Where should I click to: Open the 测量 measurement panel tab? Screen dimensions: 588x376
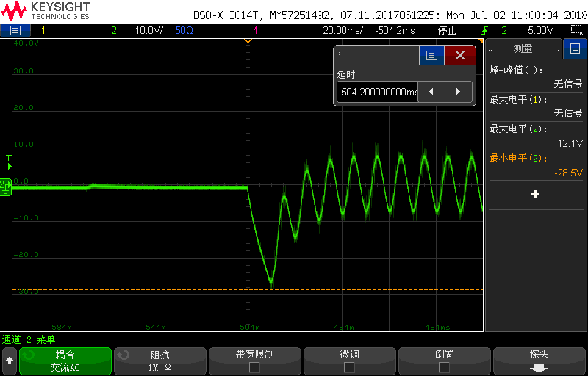[523, 48]
